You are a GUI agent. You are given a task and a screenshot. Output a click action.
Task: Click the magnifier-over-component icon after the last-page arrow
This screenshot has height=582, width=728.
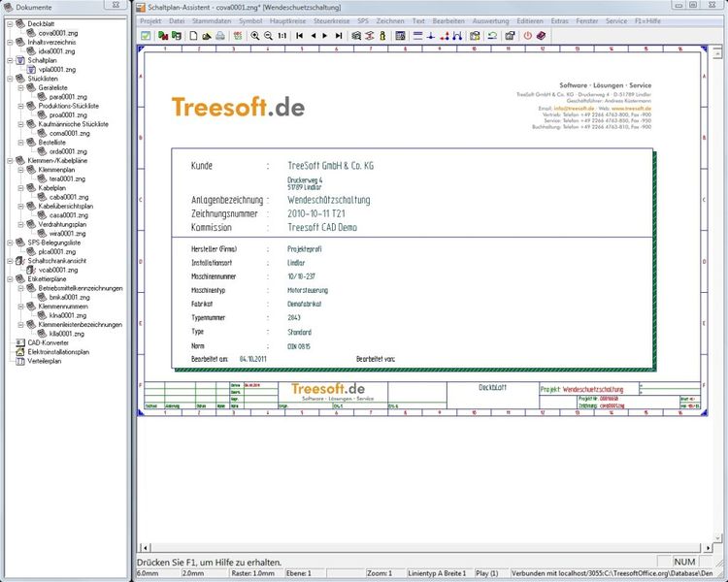(x=356, y=36)
